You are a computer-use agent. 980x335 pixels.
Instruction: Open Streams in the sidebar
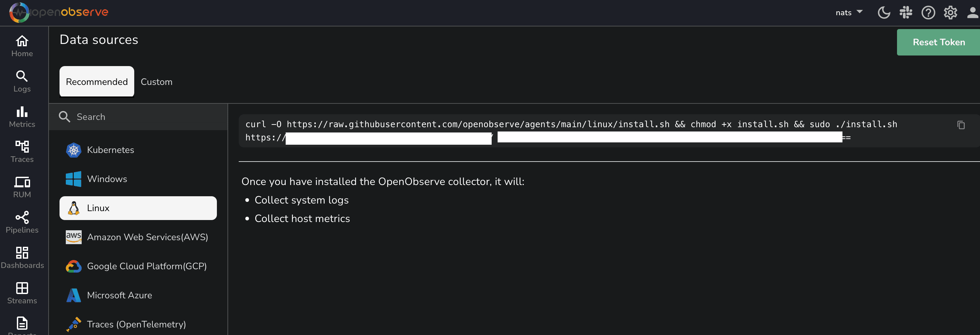coord(22,293)
